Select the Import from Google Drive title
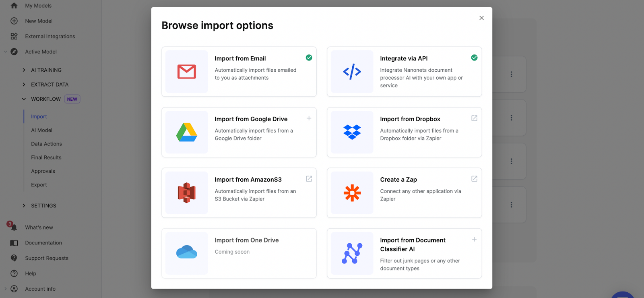Screen dimensions: 644x298 pos(251,119)
